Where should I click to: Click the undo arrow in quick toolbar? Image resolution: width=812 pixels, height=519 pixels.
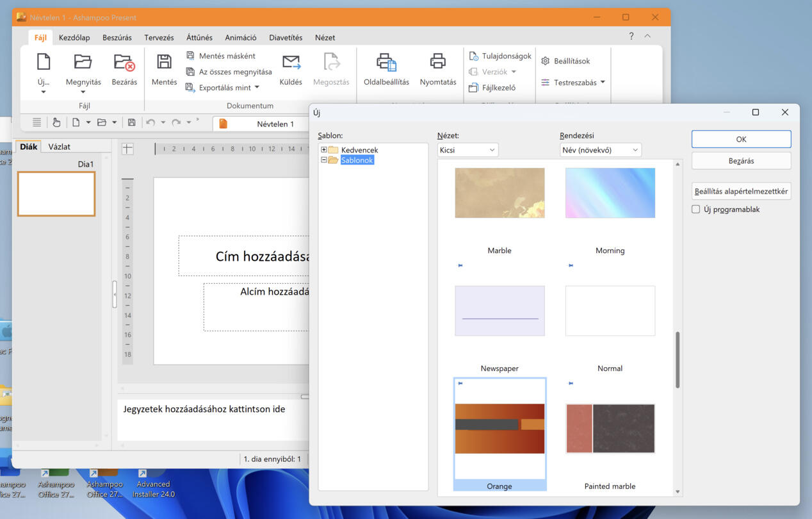point(150,122)
